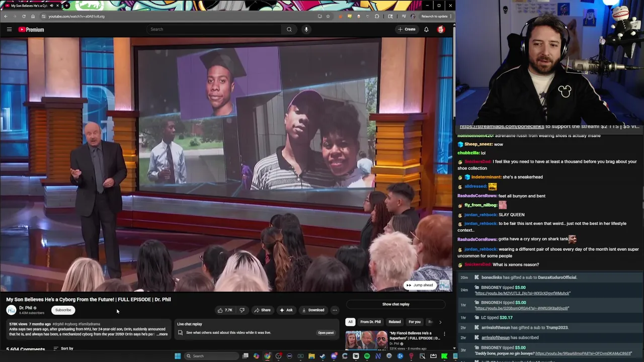
Task: Open Dr. Phil channel avatar
Action: point(11,310)
